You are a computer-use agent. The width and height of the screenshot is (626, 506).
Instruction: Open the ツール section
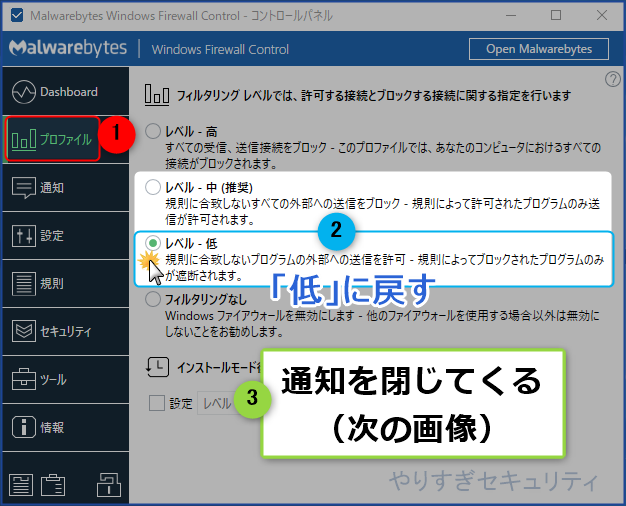click(65, 379)
